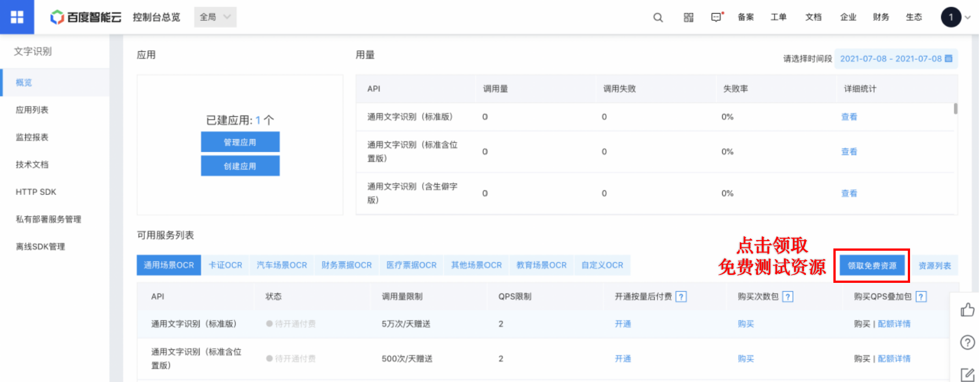Click the 5万次/天赠送 quota cell
Viewport: 980px width, 382px height.
(406, 324)
